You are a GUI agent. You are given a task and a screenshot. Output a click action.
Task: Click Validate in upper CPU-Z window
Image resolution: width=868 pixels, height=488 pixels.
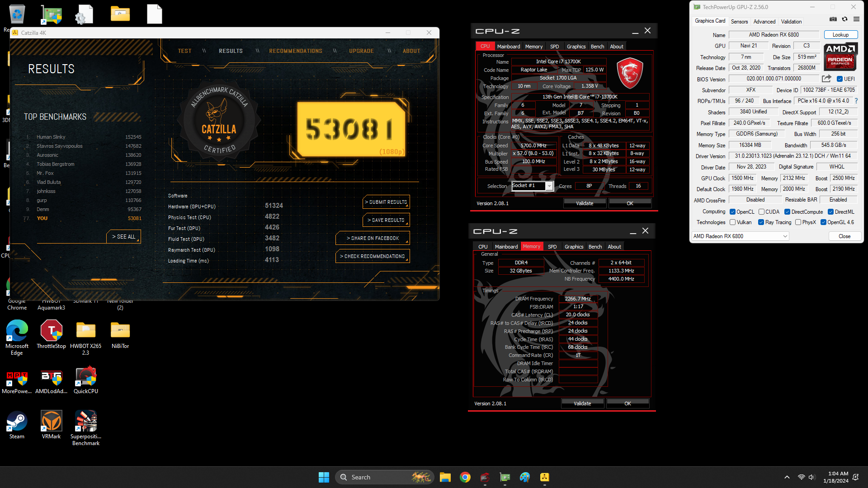(x=585, y=203)
